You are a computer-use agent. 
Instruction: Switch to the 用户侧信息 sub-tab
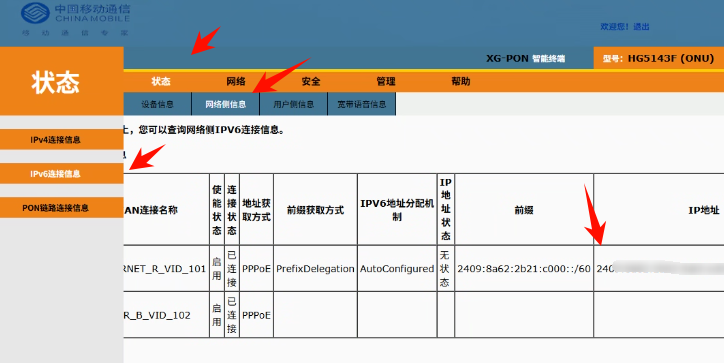click(x=293, y=104)
